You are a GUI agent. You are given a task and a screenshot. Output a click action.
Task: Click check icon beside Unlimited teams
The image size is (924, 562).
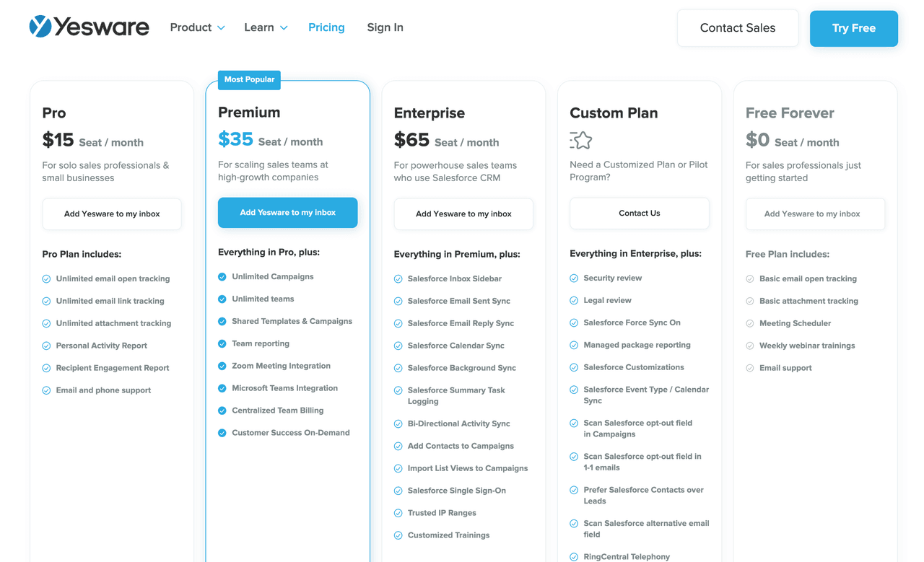coord(222,299)
